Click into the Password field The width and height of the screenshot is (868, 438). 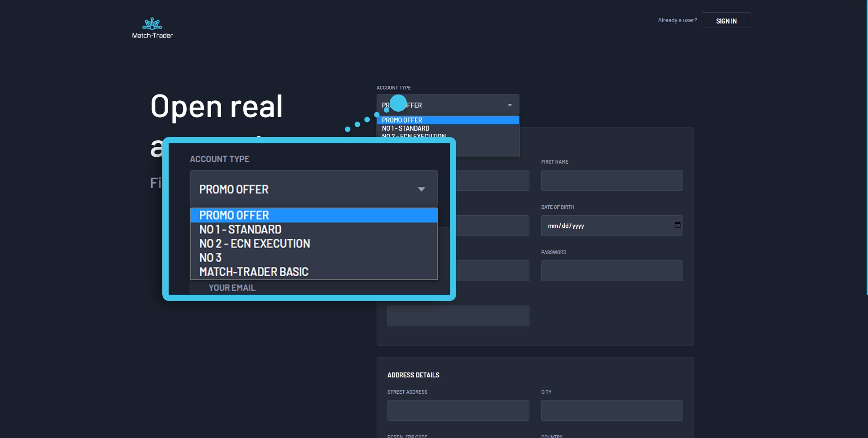tap(611, 271)
